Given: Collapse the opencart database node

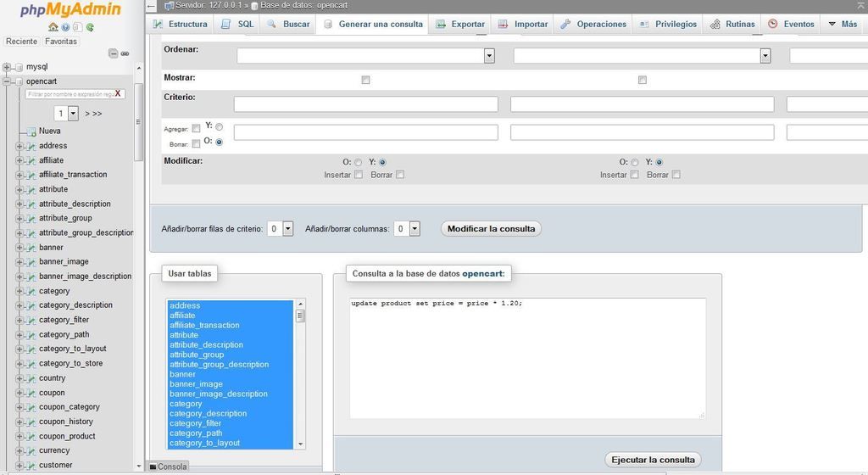Looking at the screenshot, I should coord(7,81).
